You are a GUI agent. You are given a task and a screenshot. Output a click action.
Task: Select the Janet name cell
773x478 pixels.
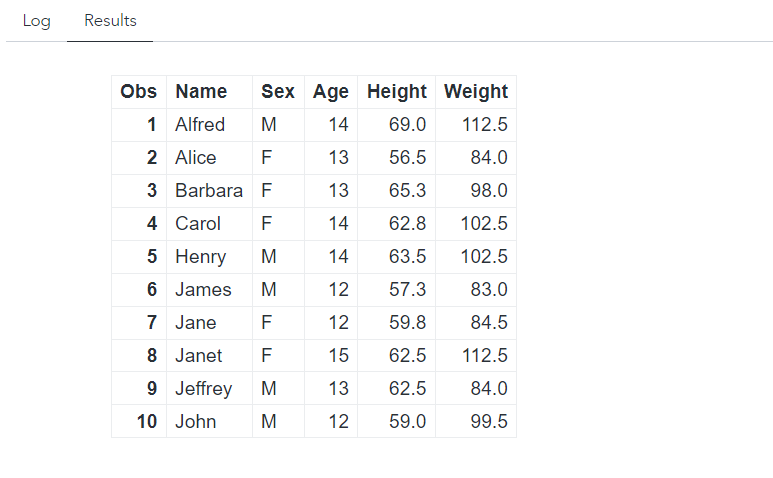point(199,356)
